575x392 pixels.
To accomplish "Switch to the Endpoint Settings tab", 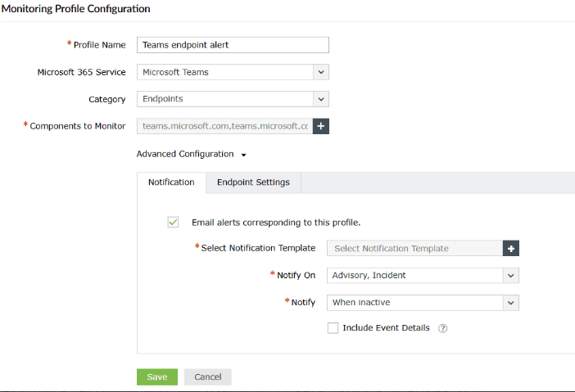I will (253, 182).
